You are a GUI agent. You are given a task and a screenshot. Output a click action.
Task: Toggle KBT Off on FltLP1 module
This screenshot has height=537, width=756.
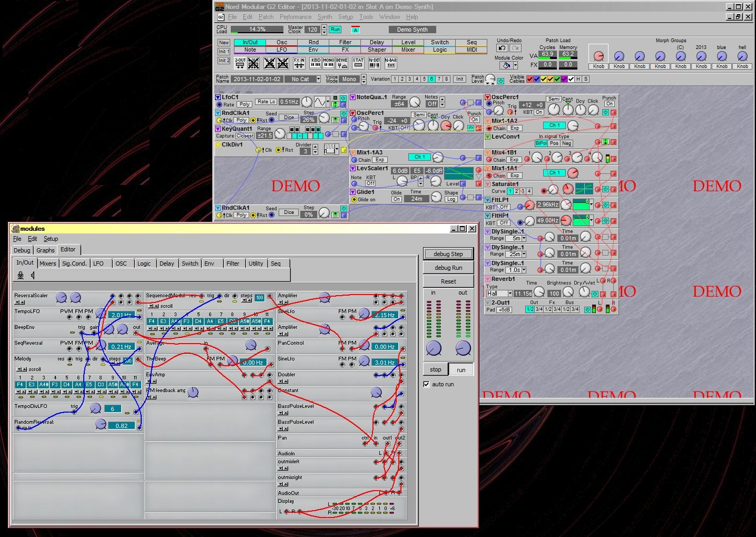[504, 207]
